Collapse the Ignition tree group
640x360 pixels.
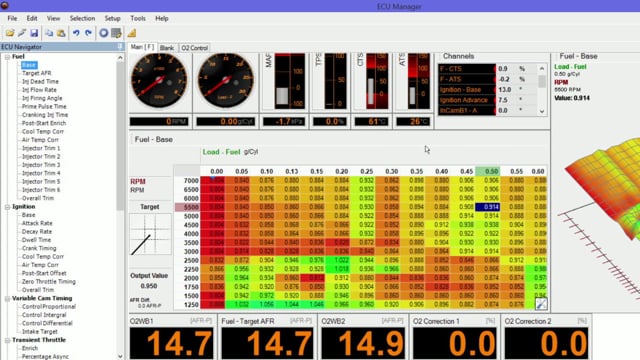click(x=7, y=207)
